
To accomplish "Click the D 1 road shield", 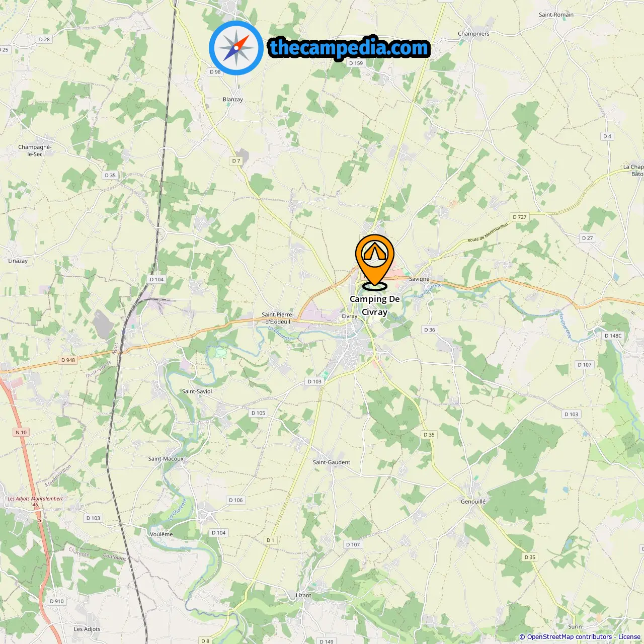I will [x=271, y=540].
